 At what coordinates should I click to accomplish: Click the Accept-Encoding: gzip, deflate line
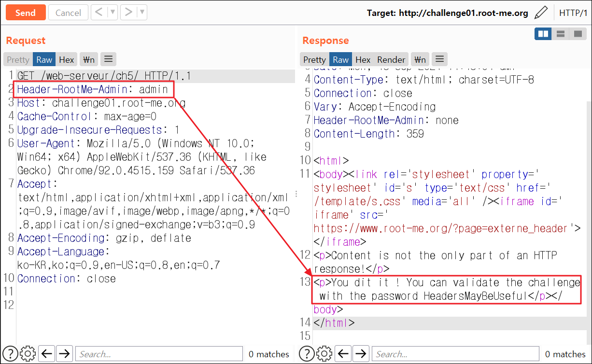pyautogui.click(x=104, y=238)
